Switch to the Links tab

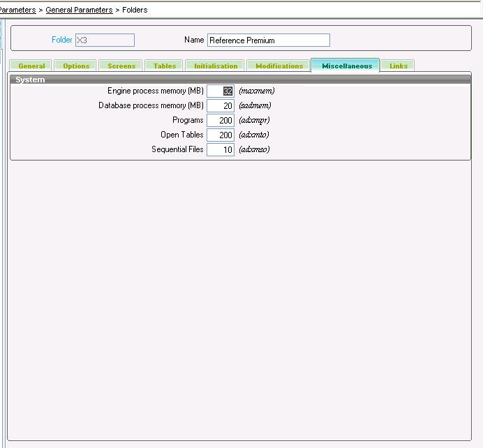tap(398, 66)
